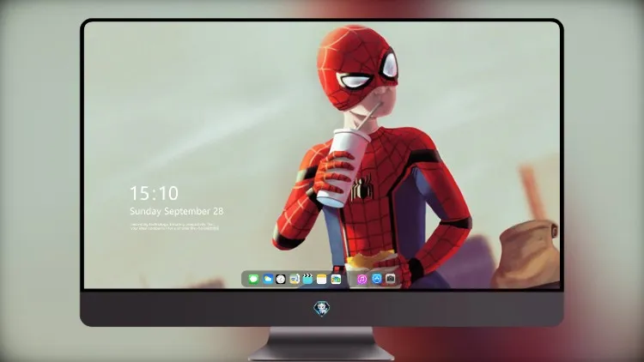
Task: Open the Maps app in dock
Action: coord(294,279)
